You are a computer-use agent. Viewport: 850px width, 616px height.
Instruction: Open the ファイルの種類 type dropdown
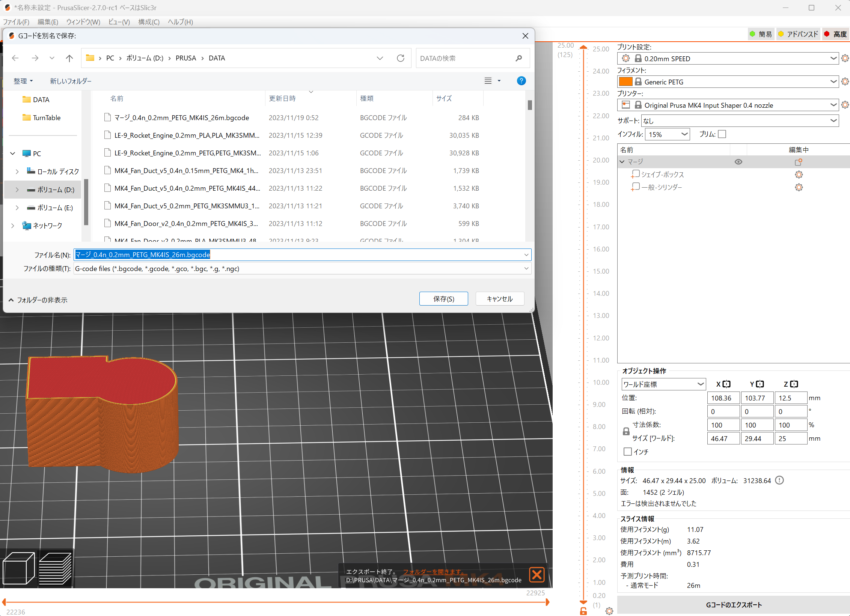pos(302,268)
